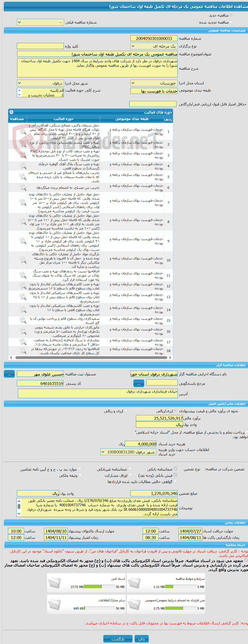Image resolution: width=248 pixels, height=644 pixels.
Task: Open the view icon for activity row 3
Action: click(23, 155)
